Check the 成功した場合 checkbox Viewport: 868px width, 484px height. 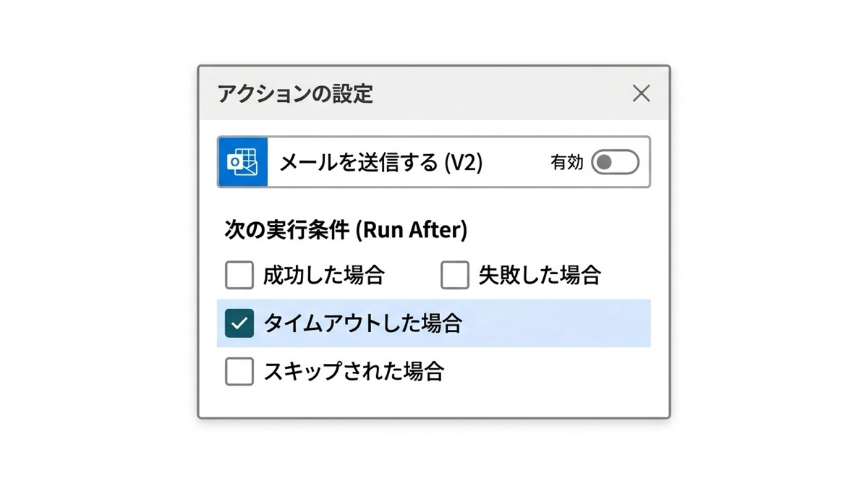point(239,275)
